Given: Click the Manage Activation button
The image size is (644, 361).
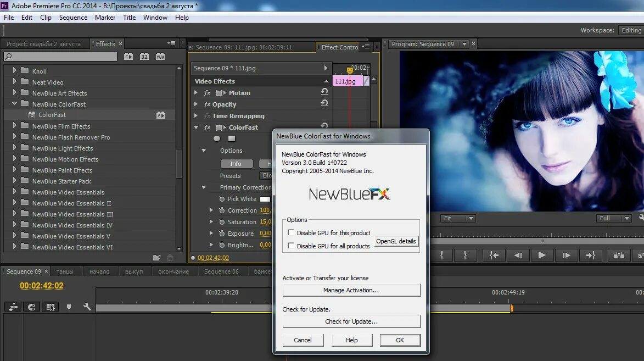Looking at the screenshot, I should coord(351,290).
